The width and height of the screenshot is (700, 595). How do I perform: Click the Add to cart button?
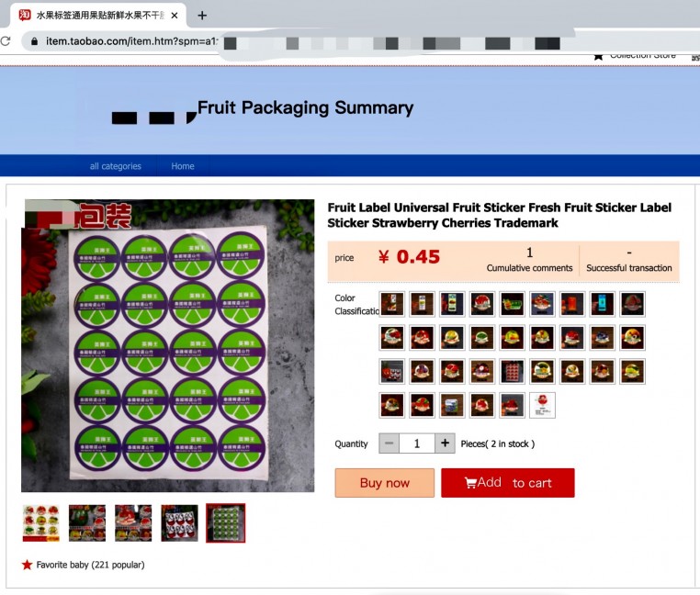click(508, 483)
